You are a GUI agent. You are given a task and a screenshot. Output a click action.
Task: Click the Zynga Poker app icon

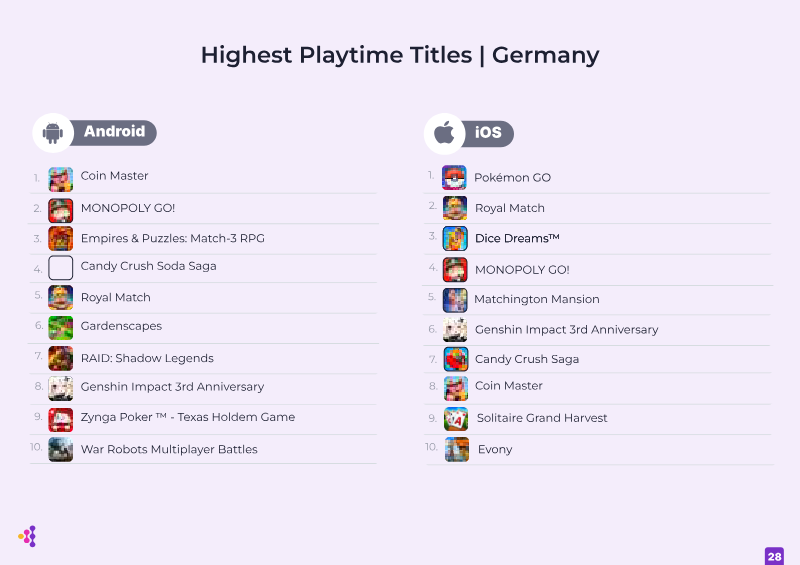point(61,419)
